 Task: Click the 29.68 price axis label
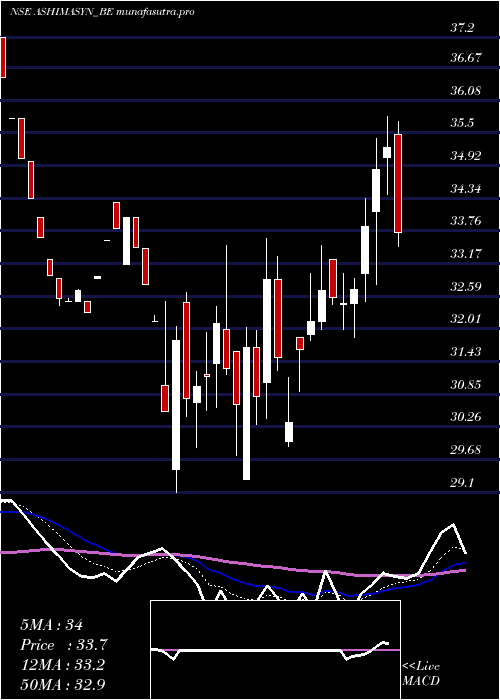pyautogui.click(x=465, y=450)
